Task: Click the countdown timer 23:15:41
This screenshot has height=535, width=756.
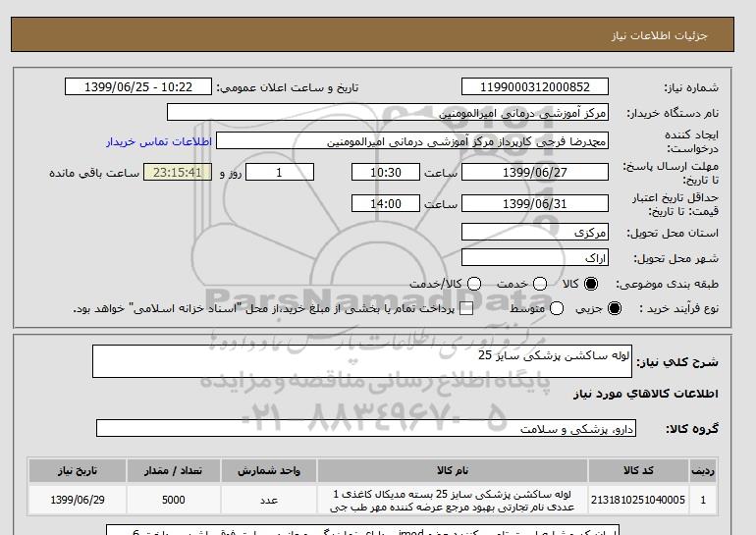Action: pos(178,172)
